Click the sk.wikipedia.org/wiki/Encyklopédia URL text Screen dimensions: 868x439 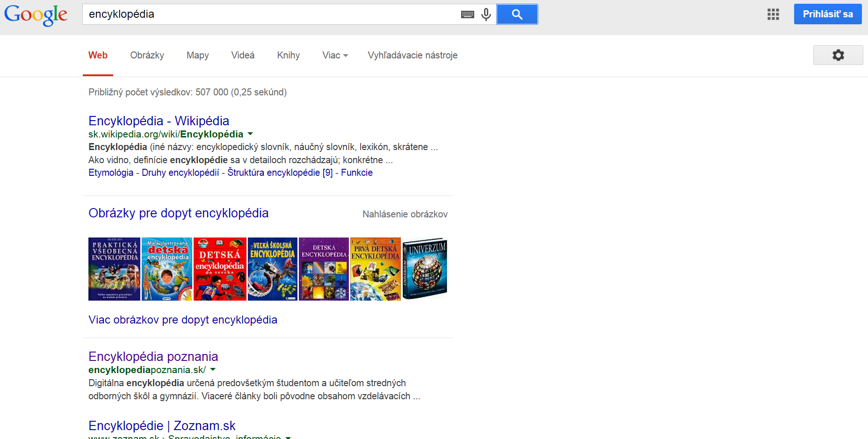click(166, 134)
